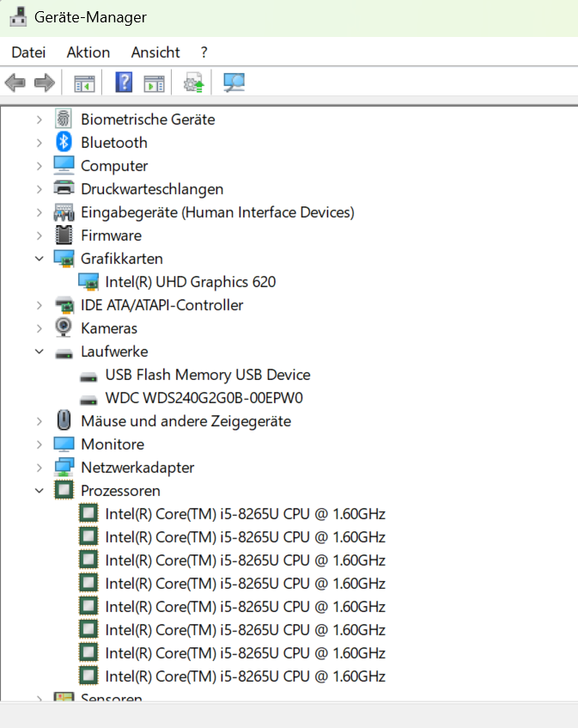Click the IDE ATA/ATAPI-Controller icon
578x728 pixels.
(x=64, y=304)
